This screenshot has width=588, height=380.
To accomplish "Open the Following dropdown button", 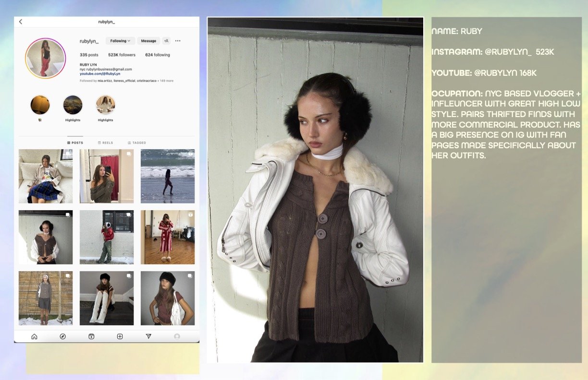I will (120, 41).
